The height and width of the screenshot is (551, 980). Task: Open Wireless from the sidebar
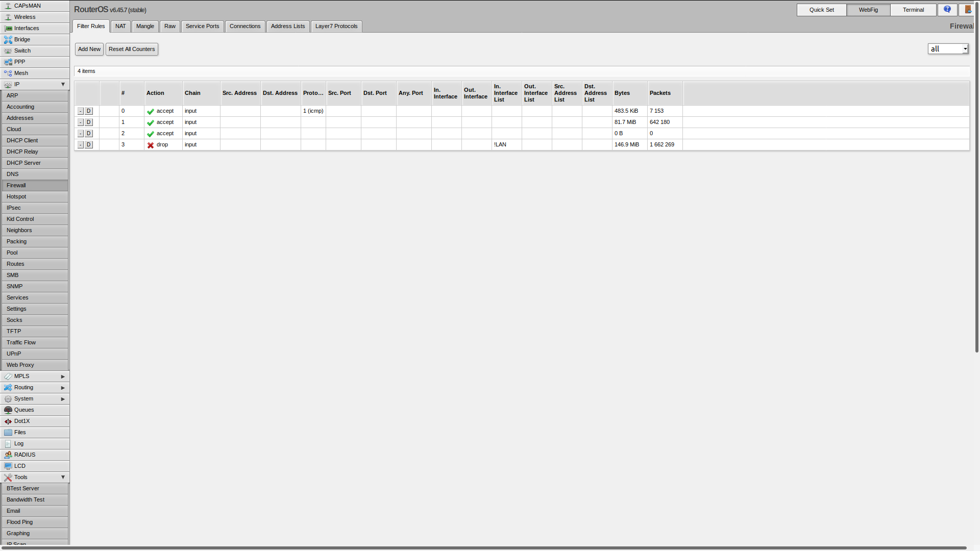click(24, 17)
